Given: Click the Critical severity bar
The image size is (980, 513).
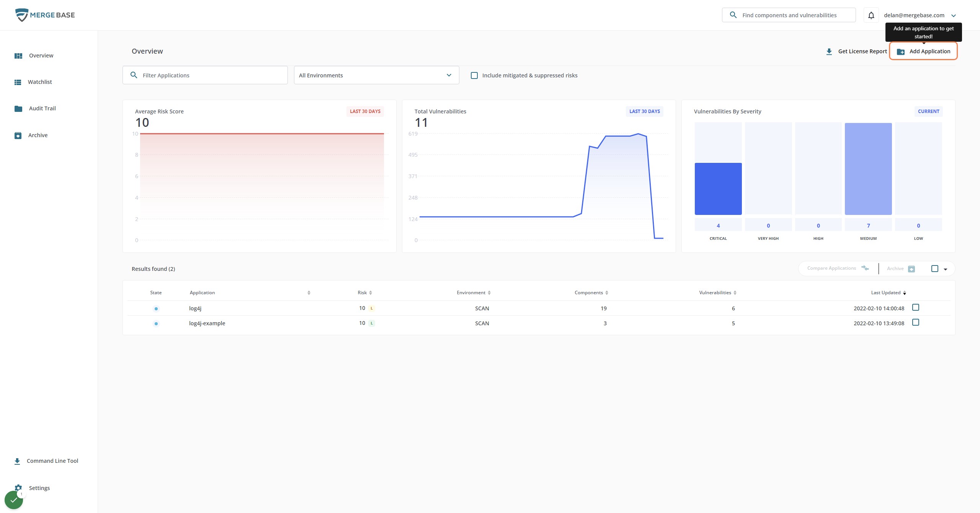Looking at the screenshot, I should point(718,189).
